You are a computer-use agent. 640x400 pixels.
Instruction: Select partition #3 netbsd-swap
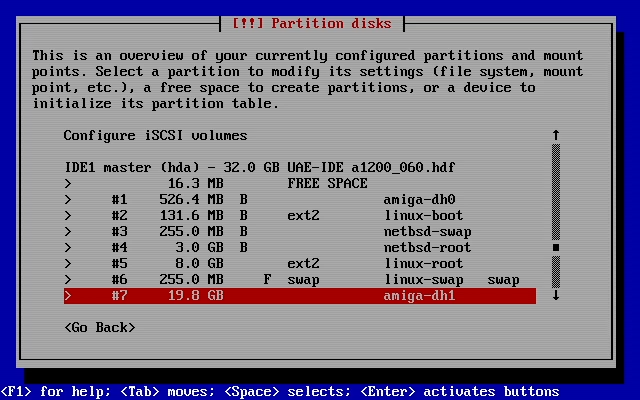point(300,231)
